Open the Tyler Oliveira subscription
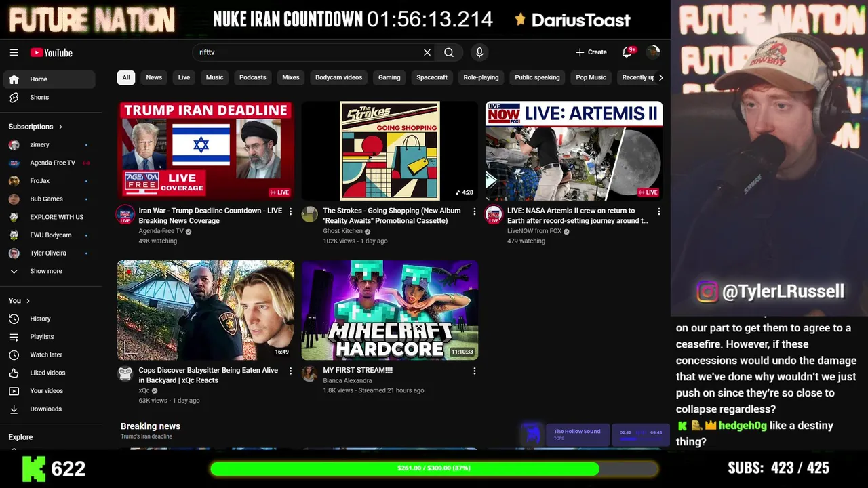Screen dimensions: 868x488 click(49, 253)
